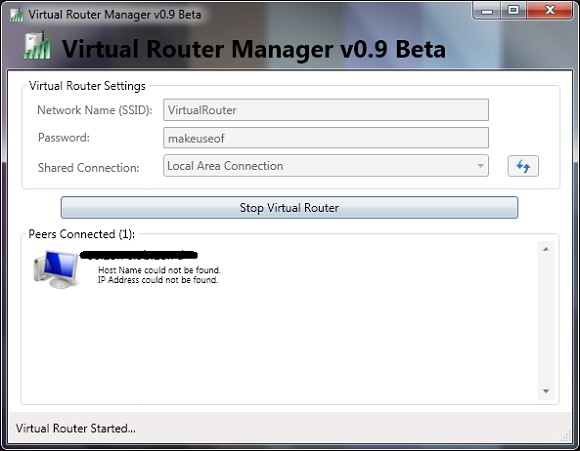Click the 'Virtual Router Settings' group label
Viewport: 580px width, 451px height.
[87, 86]
